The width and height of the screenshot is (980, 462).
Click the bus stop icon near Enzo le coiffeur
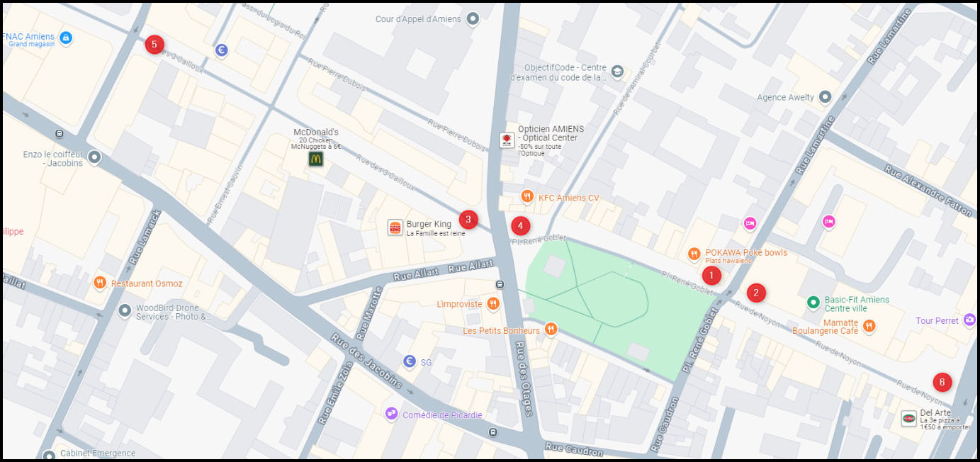(x=60, y=133)
